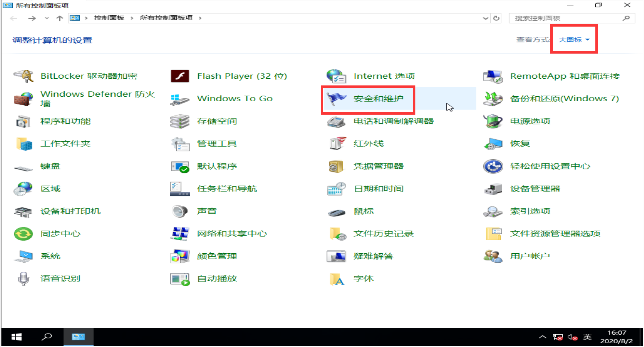Open the 键盘 keyboard icon

click(x=24, y=168)
